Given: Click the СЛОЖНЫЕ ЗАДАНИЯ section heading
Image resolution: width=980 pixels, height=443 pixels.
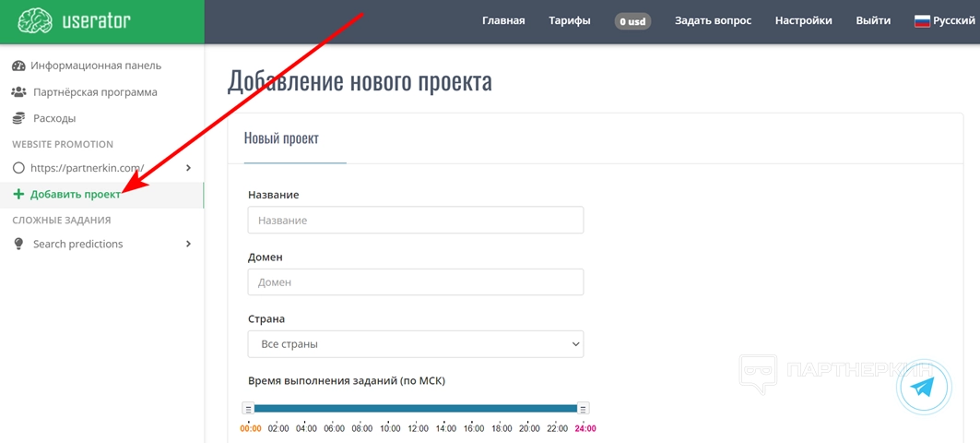Looking at the screenshot, I should tap(61, 221).
